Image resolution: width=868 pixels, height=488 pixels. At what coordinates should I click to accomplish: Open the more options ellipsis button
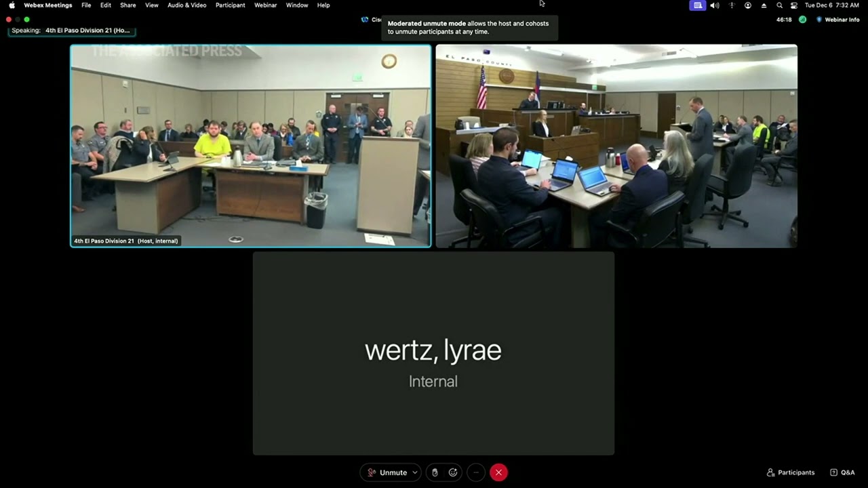pyautogui.click(x=476, y=472)
